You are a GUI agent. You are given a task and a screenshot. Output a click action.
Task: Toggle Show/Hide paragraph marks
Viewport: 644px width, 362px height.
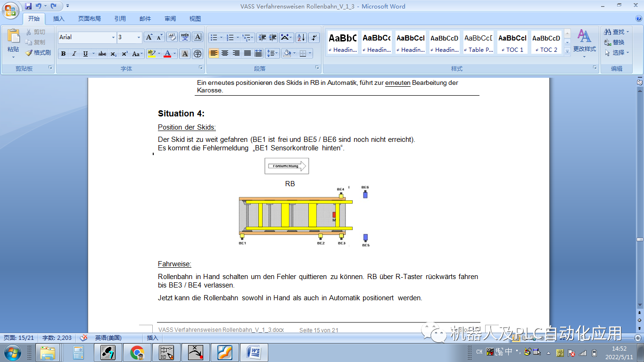[314, 38]
